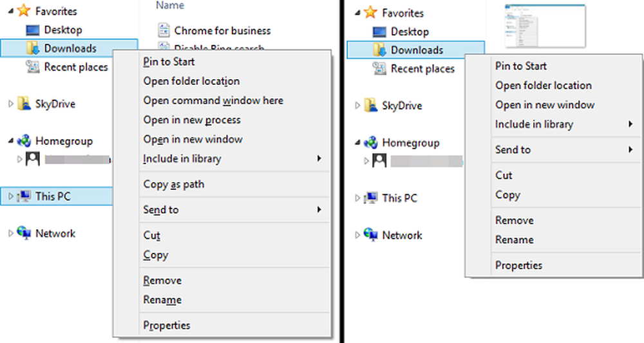Open Properties from right context menu

tap(554, 266)
